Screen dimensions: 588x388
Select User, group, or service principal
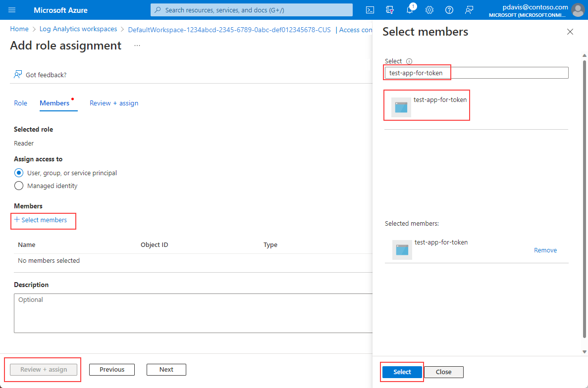click(x=18, y=173)
